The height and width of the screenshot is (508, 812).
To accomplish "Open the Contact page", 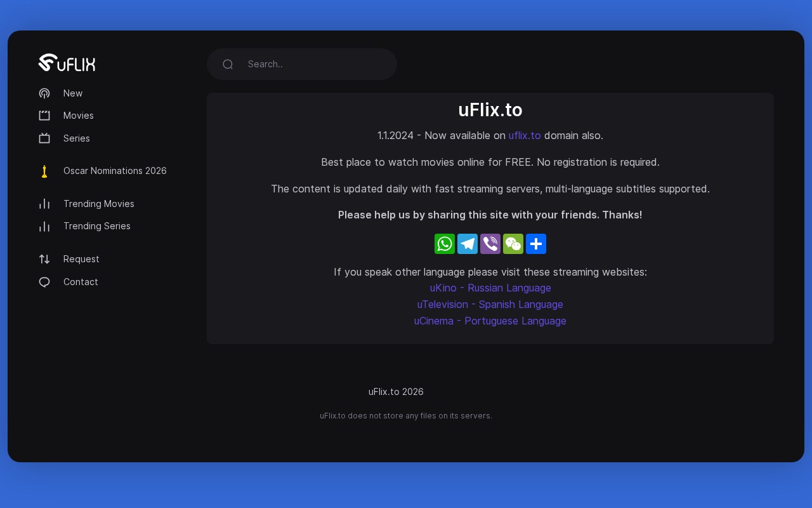I will coord(81,282).
